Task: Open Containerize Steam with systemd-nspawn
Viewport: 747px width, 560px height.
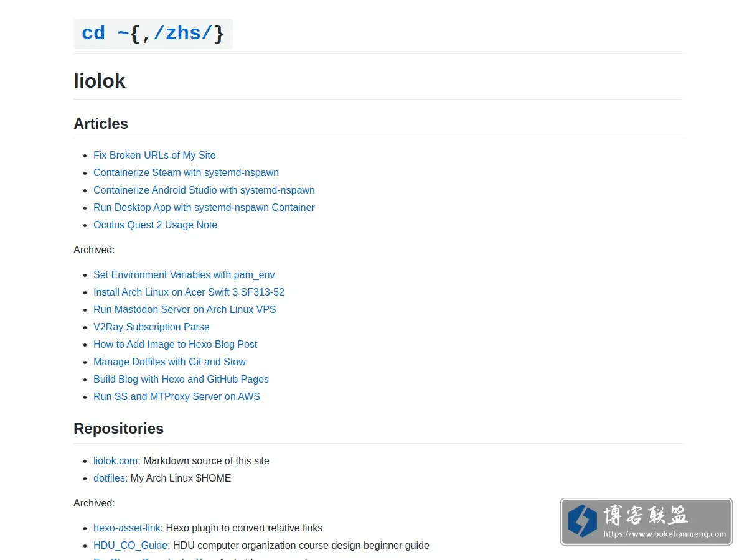Action: coord(186,172)
